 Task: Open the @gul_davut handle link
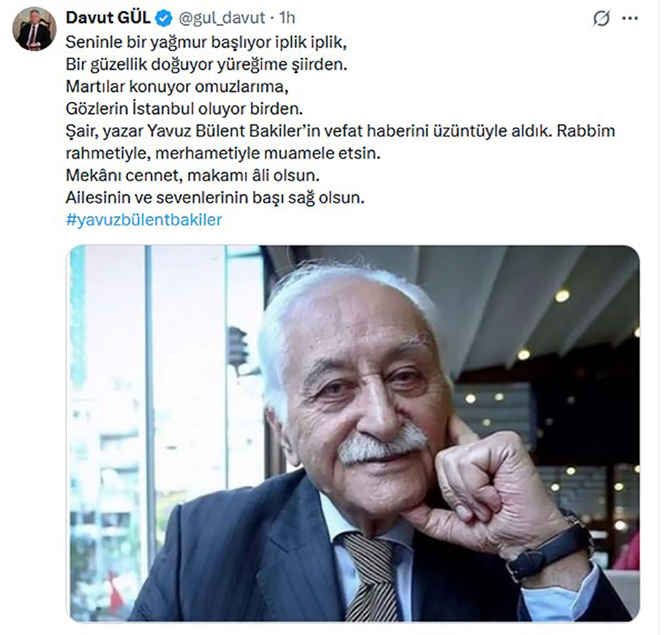click(x=221, y=18)
